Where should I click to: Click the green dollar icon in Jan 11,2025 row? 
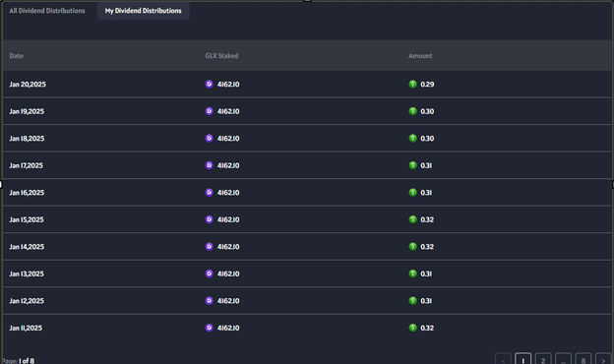(412, 328)
